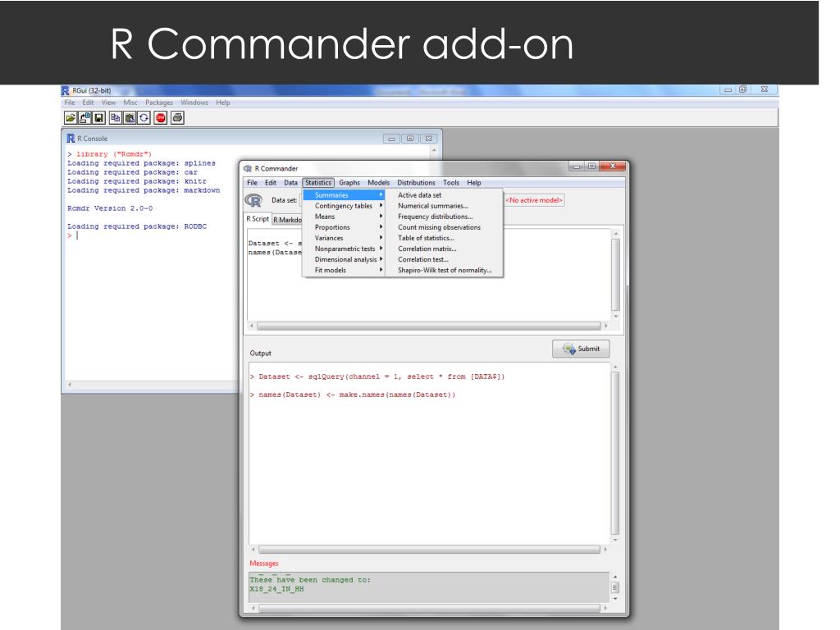Open R Commander Tools menu

pyautogui.click(x=451, y=183)
